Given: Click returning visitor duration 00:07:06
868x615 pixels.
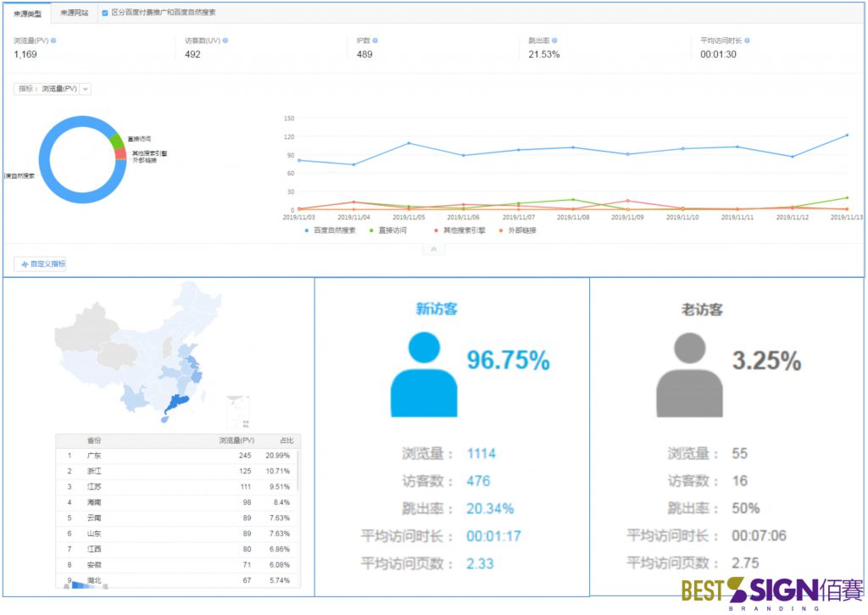Looking at the screenshot, I should coord(759,535).
